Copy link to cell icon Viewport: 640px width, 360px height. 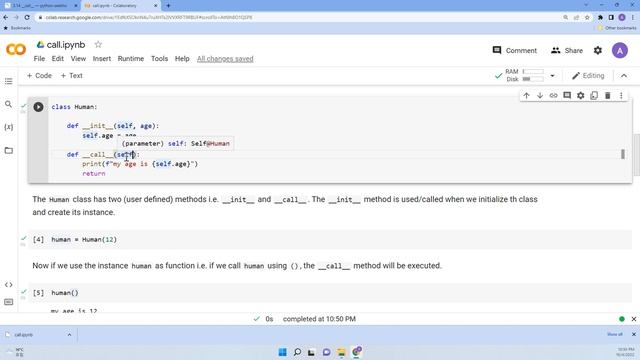coord(553,96)
